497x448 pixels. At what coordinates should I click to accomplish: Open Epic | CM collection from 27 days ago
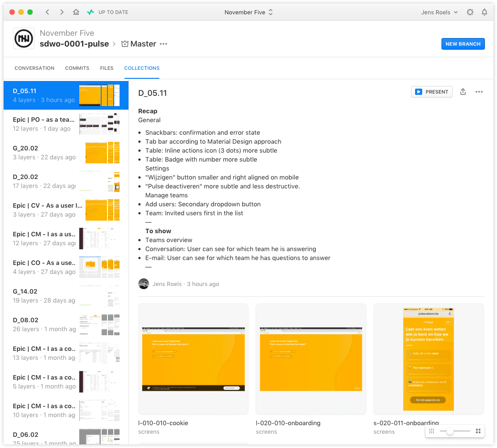pyautogui.click(x=66, y=239)
